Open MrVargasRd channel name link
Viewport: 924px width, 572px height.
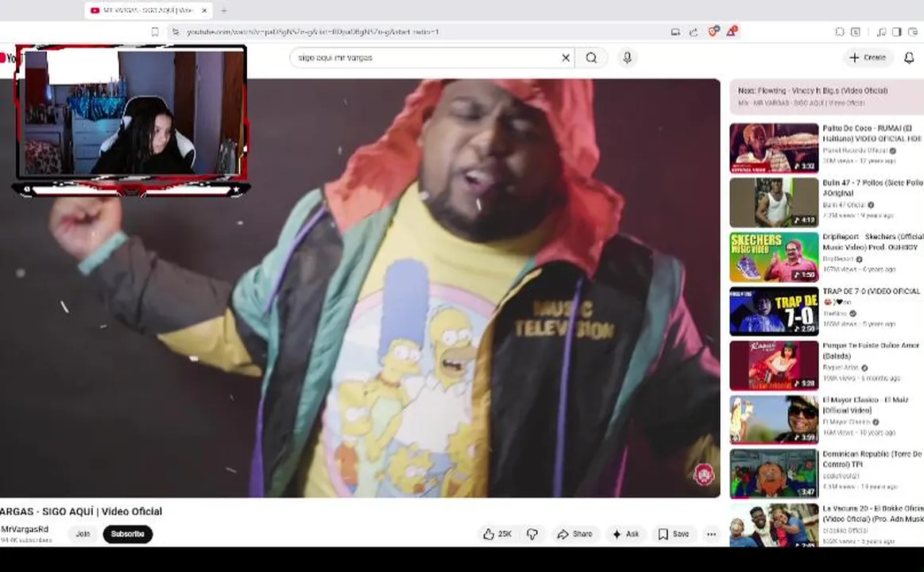(x=25, y=529)
